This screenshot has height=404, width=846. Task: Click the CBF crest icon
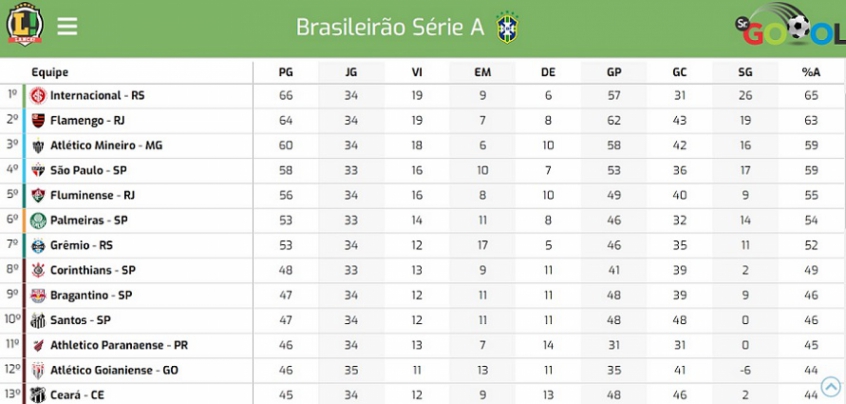[x=507, y=27]
